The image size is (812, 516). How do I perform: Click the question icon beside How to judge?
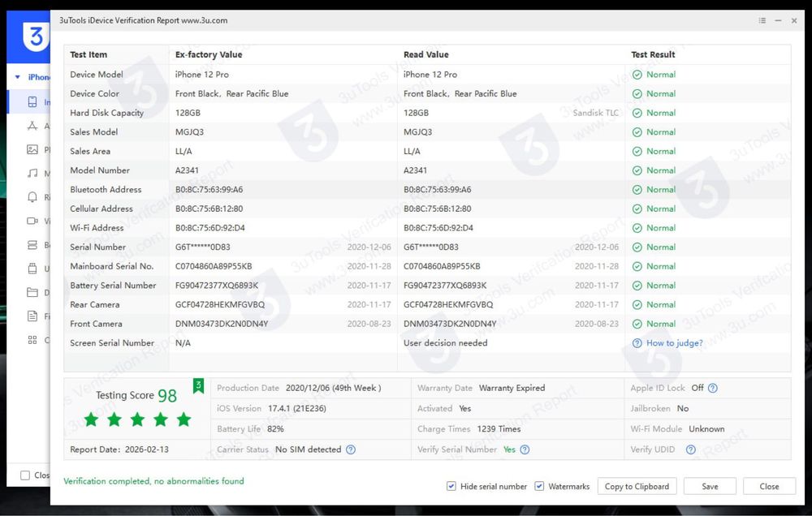[637, 343]
